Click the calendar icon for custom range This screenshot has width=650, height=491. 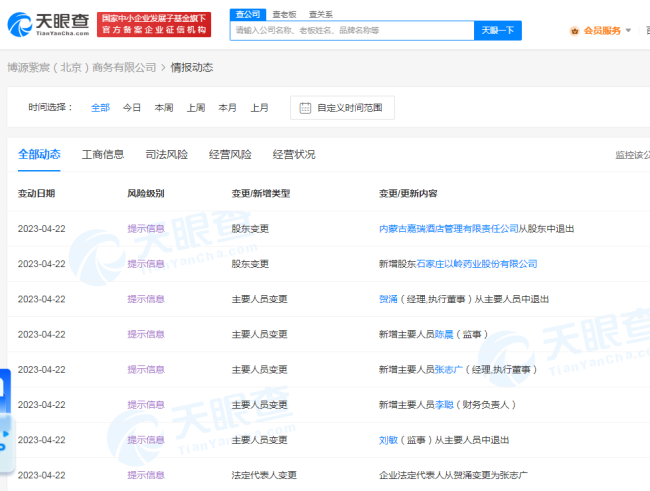coord(304,108)
